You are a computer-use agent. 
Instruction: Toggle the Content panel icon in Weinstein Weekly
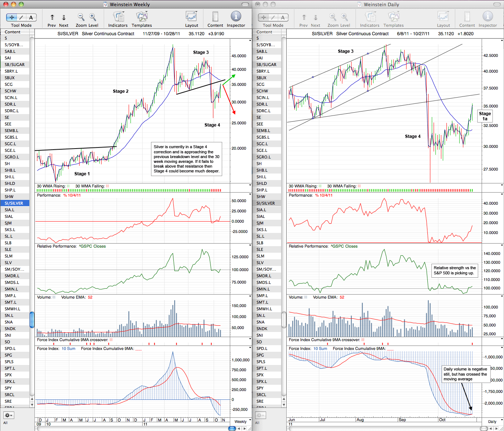tap(215, 17)
